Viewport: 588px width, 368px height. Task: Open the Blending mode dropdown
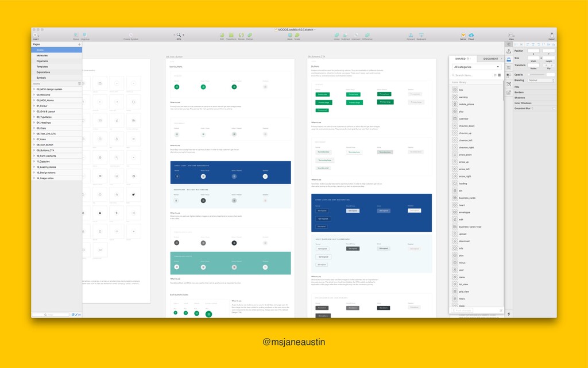(541, 80)
